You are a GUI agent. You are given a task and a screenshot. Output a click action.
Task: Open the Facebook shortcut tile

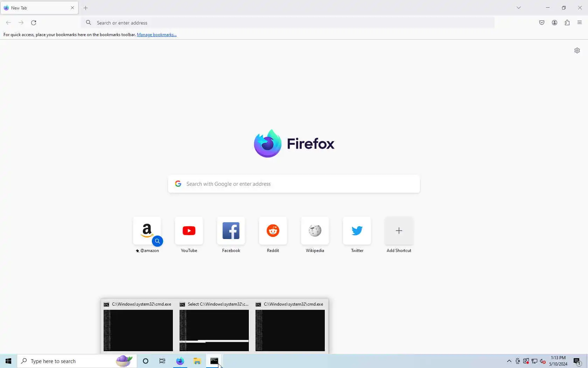231,231
